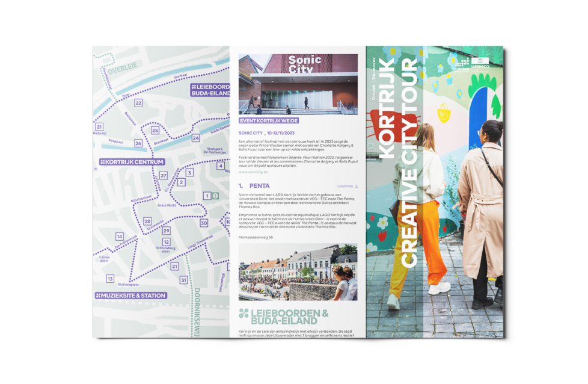Click the 'Nieuwstraat' street label
Screen dimensions: 588x384
click(x=222, y=282)
